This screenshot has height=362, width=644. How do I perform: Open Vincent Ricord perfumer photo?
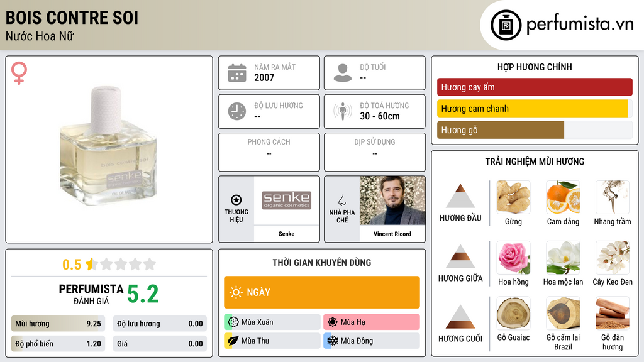[392, 200]
